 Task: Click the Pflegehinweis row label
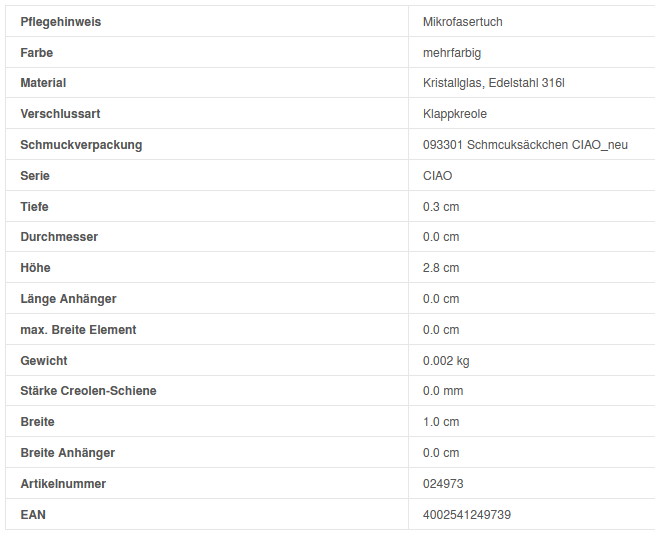tap(60, 22)
